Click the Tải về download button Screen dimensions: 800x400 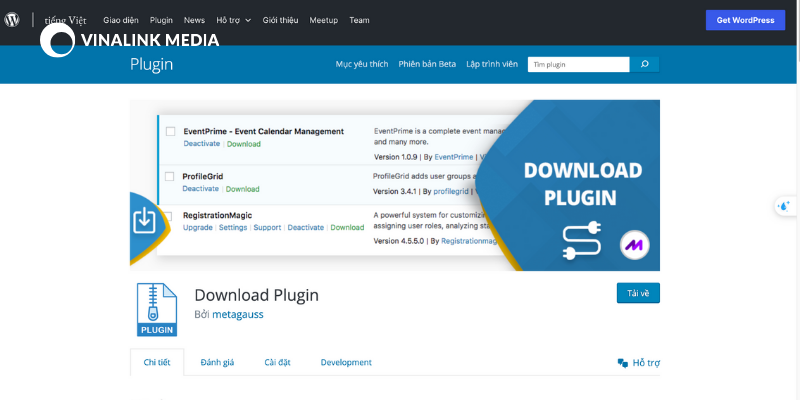(638, 293)
